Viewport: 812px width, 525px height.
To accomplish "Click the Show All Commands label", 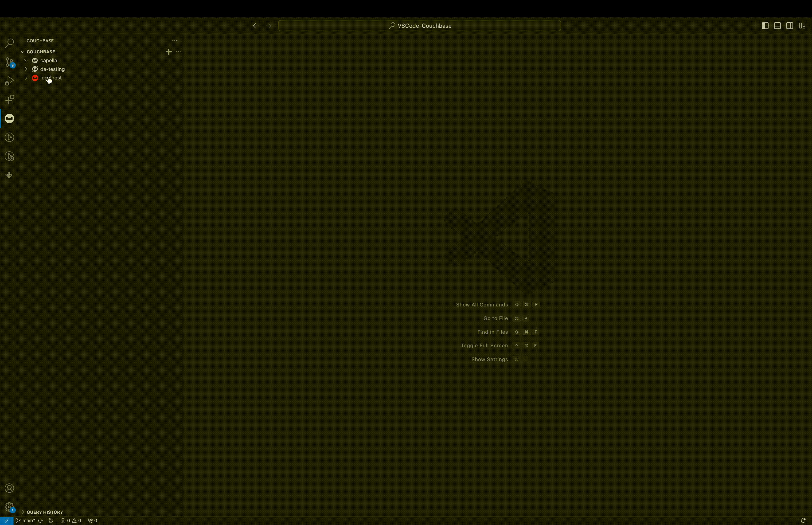I will 482,305.
